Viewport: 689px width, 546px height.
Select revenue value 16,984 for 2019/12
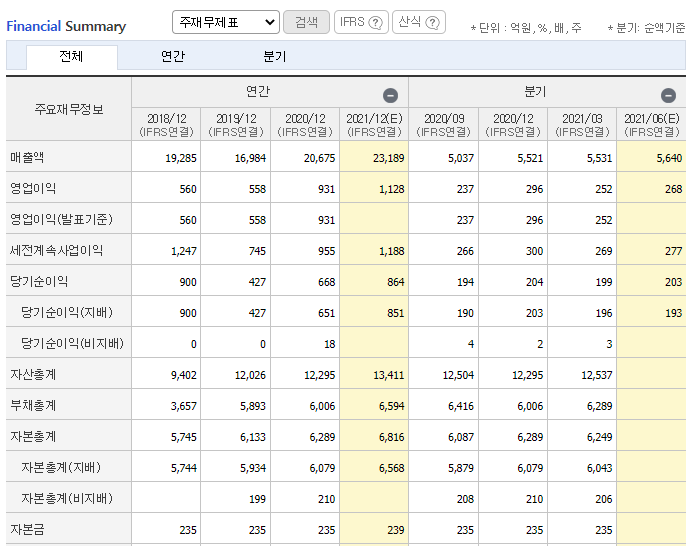coord(250,158)
